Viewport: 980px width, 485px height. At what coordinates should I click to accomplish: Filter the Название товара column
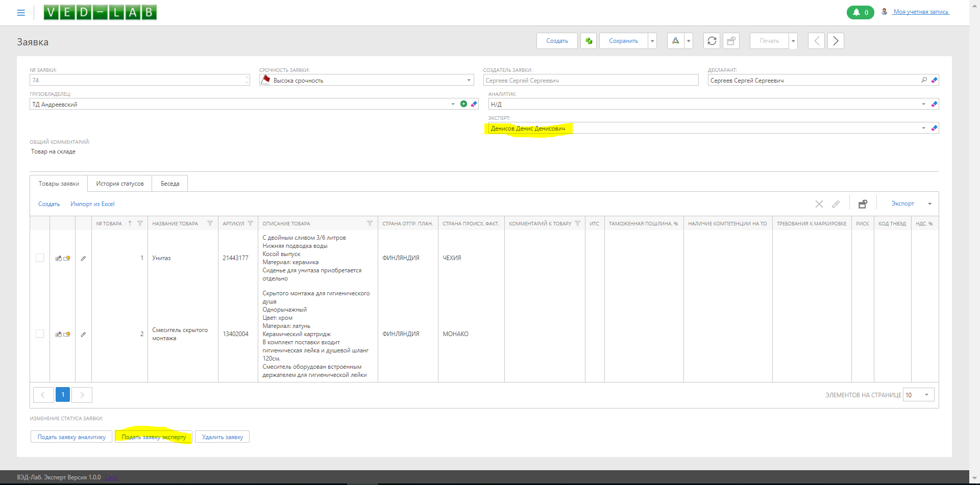pos(210,223)
